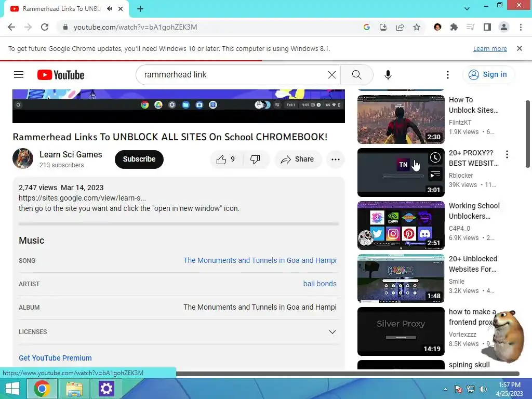Open the Silver Proxy video thumbnail
Viewport: 532px width, 399px height.
[401, 331]
